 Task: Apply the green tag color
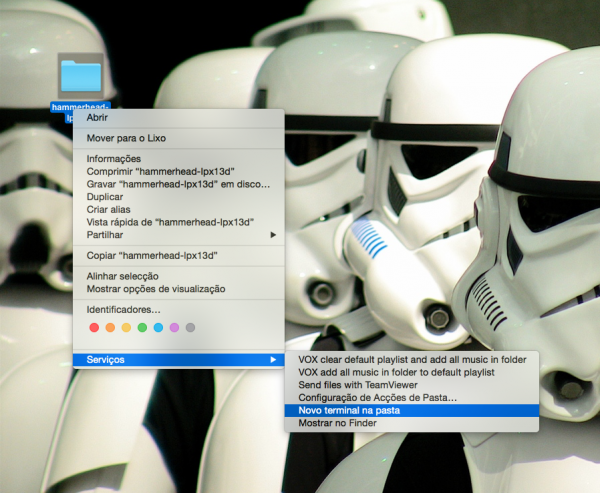click(142, 328)
